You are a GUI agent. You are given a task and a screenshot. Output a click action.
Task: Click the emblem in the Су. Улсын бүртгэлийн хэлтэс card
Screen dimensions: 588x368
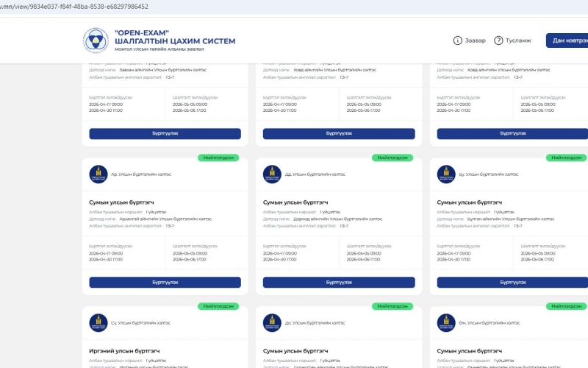pos(98,322)
